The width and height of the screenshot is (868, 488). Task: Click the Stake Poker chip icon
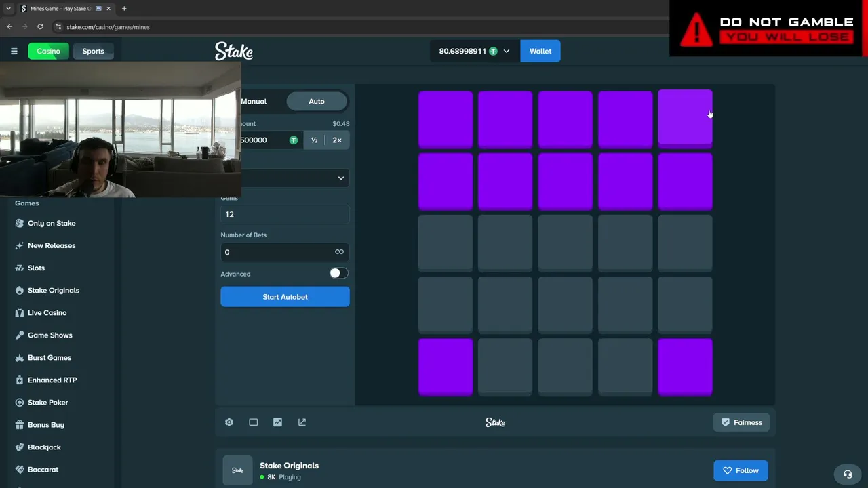[x=20, y=402]
